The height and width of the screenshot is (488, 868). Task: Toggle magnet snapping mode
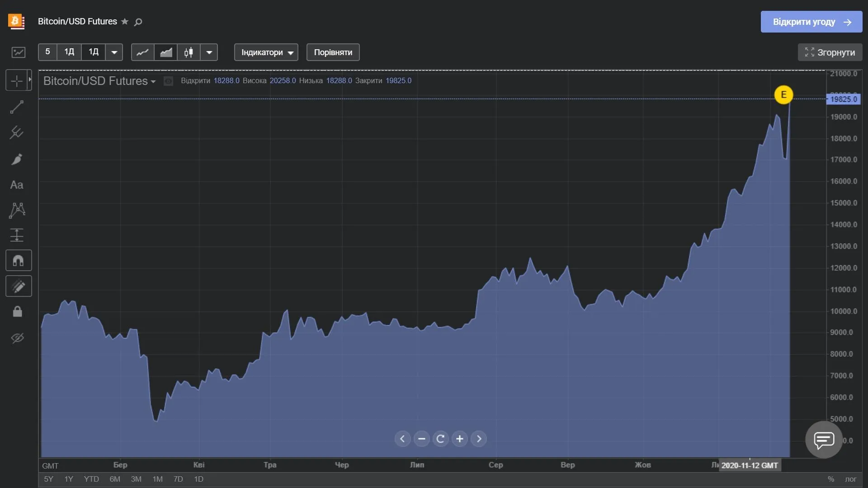[x=19, y=261]
